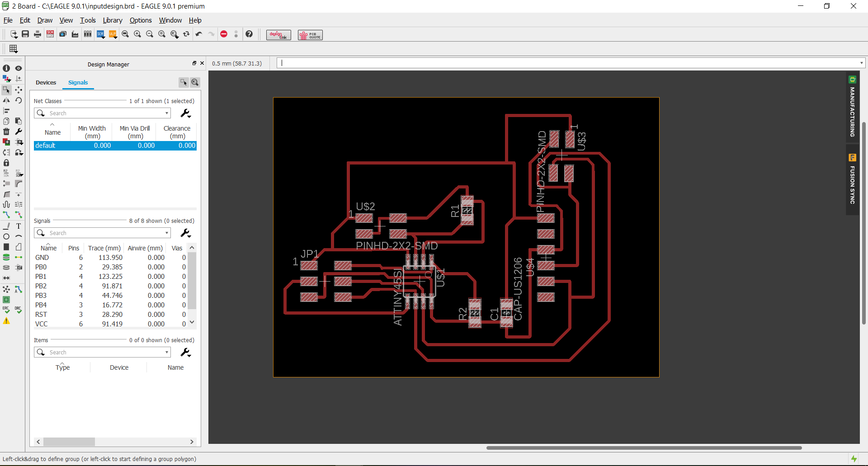
Task: Open the Zoom select dropdown icon
Action: pos(175,34)
